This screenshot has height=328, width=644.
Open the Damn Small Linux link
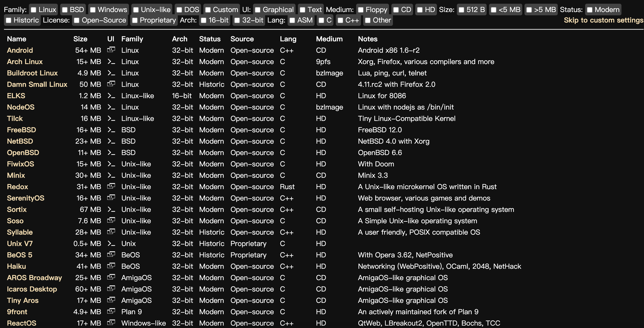(37, 84)
